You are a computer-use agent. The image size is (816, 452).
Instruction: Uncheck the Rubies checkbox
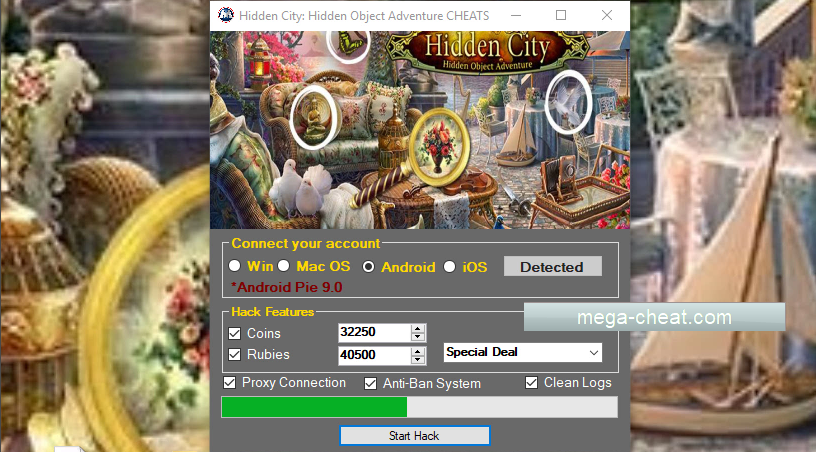point(235,355)
